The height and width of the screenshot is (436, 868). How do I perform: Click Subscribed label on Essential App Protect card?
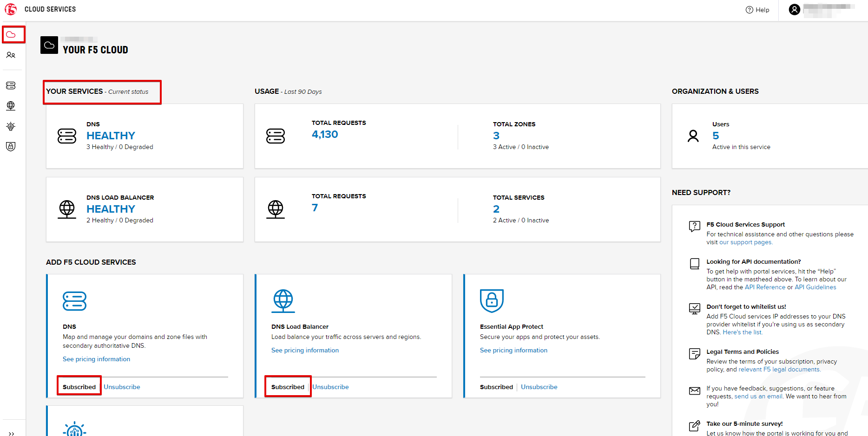[x=496, y=387]
